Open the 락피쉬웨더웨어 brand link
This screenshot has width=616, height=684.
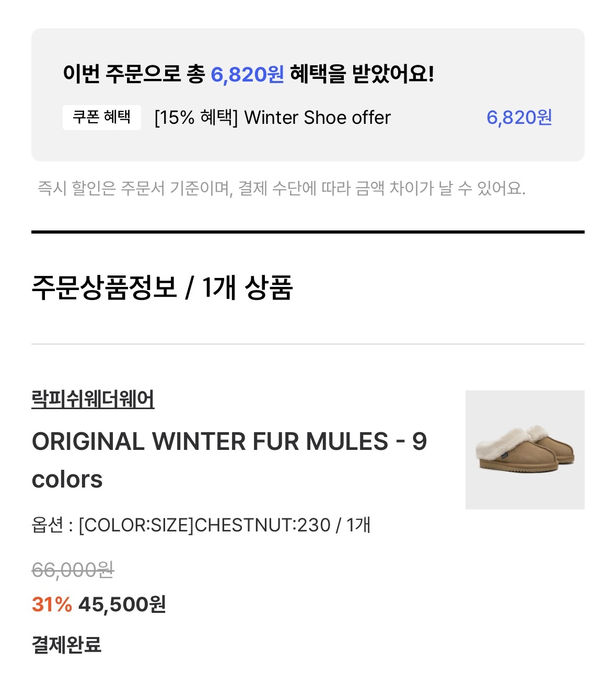[93, 400]
